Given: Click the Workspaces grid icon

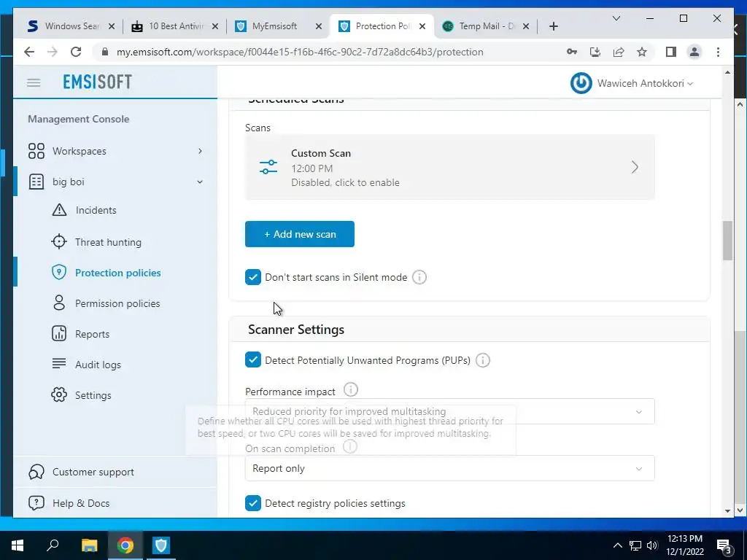Looking at the screenshot, I should (x=36, y=151).
